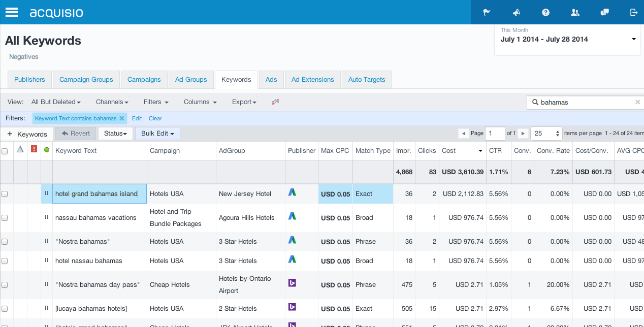Clear the bahamas search text

[637, 102]
